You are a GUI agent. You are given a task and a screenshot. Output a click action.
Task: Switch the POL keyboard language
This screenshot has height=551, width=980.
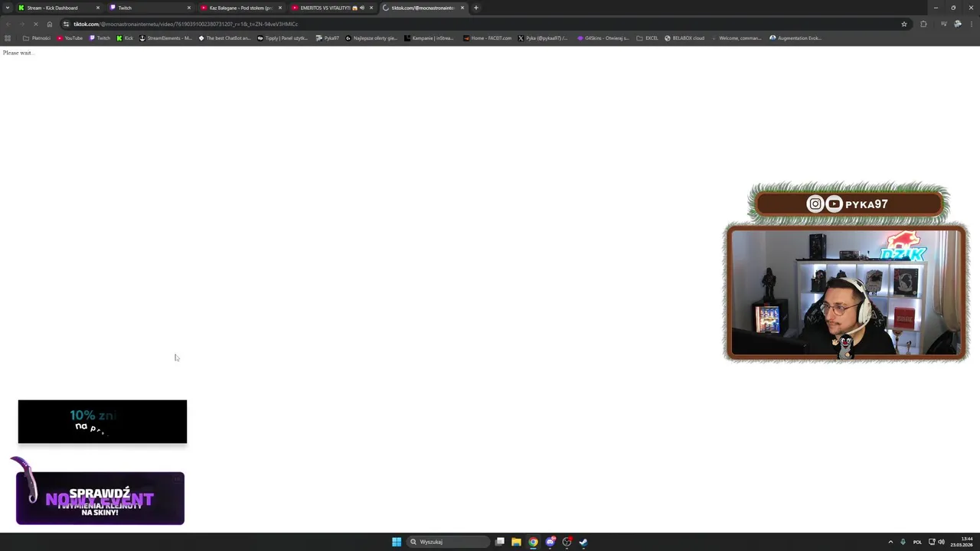917,542
